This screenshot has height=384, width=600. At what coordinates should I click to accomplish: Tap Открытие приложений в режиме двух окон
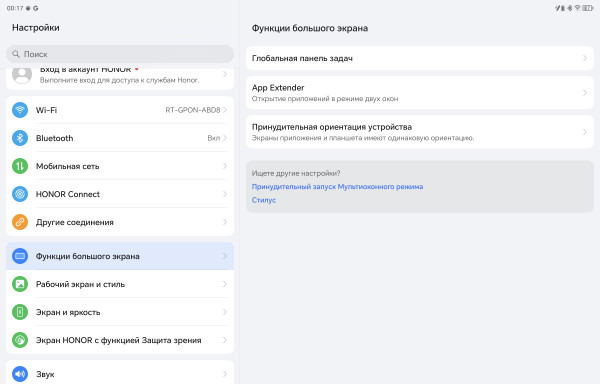click(325, 99)
